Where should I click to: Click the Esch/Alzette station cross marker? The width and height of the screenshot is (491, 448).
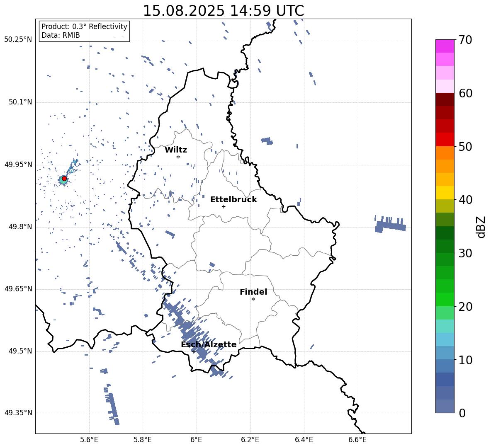tap(194, 351)
